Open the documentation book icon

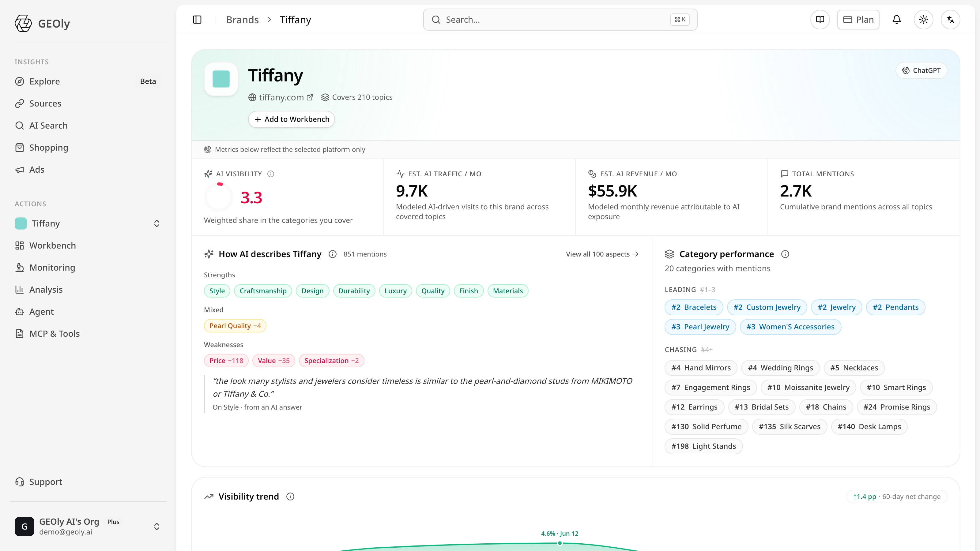[x=820, y=19]
